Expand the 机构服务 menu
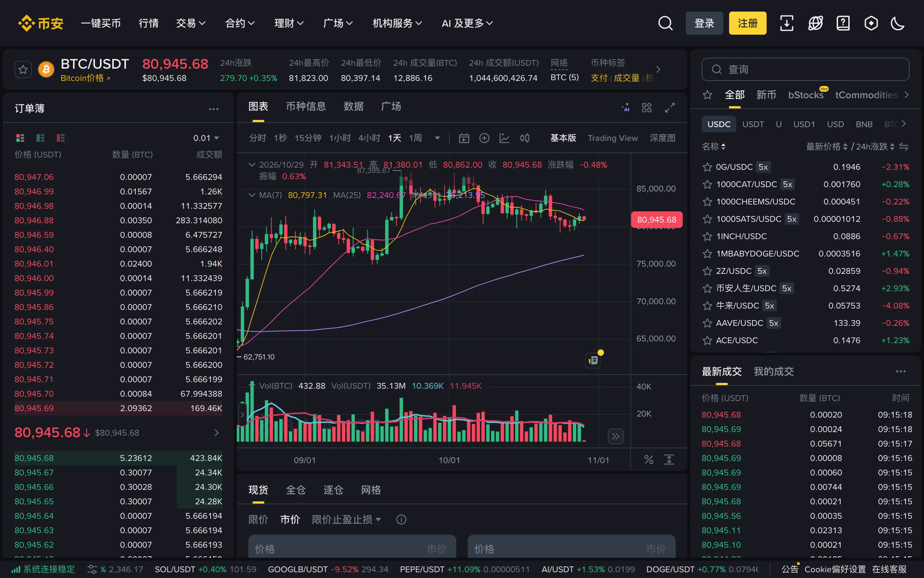 tap(397, 23)
